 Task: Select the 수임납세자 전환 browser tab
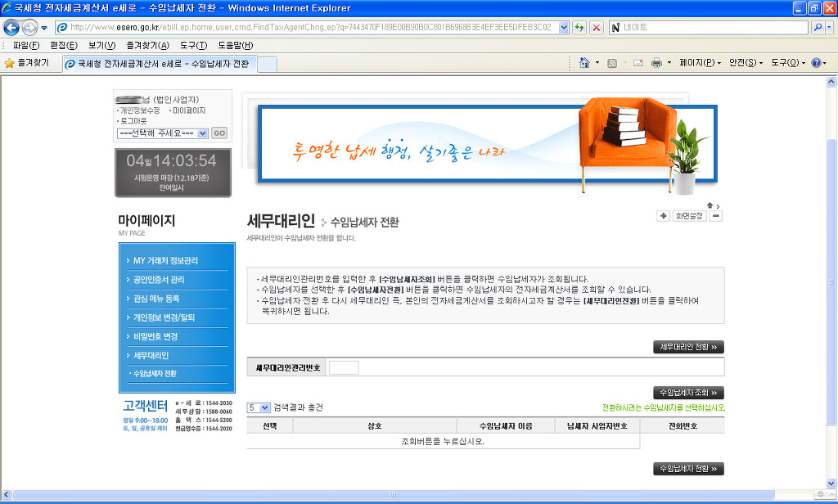[x=160, y=64]
